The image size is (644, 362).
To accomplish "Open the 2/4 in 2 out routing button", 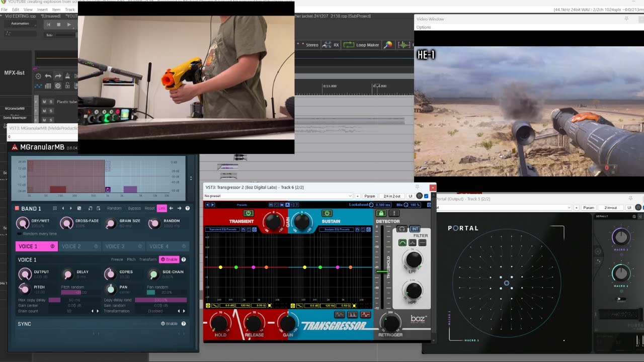I will 392,196.
